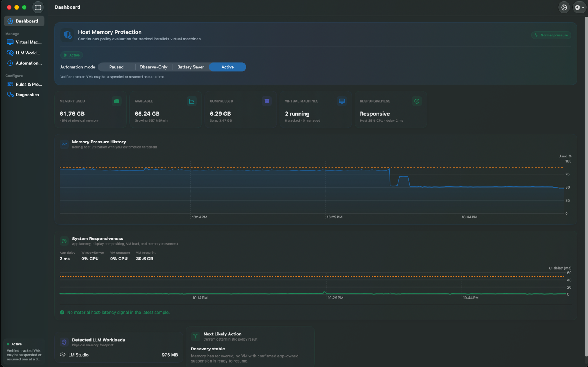Click the Rules & Profiles sliders icon

(10, 84)
